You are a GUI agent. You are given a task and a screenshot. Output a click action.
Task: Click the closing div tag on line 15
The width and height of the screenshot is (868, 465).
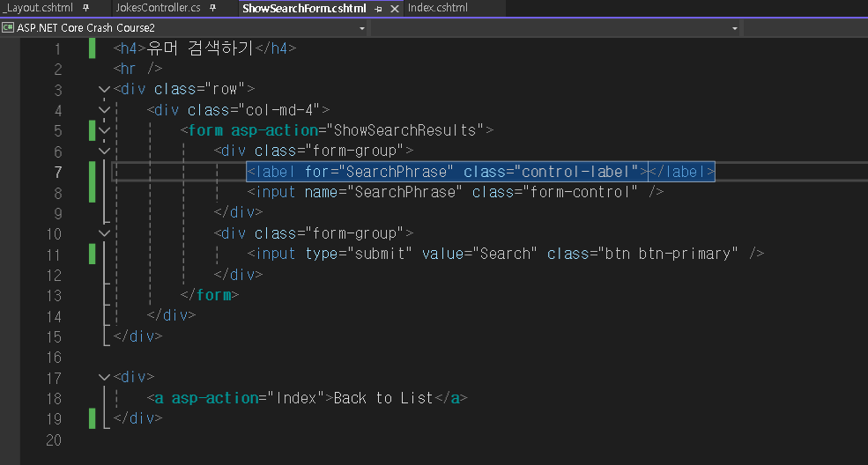point(137,336)
